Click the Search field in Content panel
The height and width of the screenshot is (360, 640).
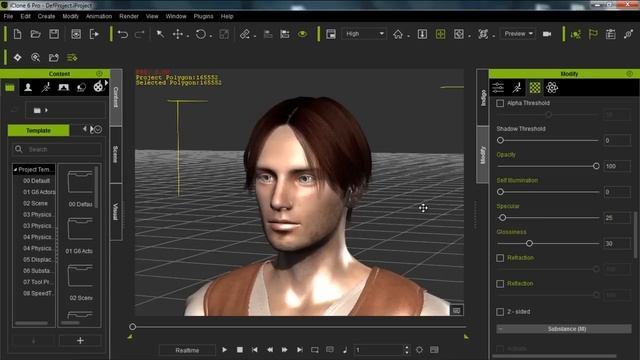tap(57, 149)
